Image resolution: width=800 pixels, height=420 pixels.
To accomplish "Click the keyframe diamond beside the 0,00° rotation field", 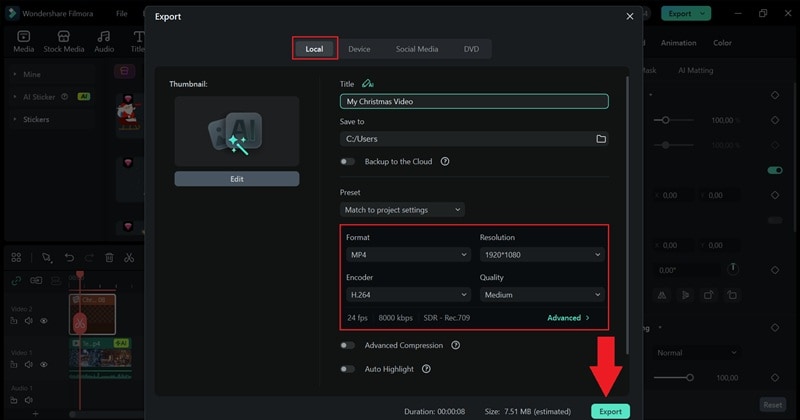I will pos(775,270).
